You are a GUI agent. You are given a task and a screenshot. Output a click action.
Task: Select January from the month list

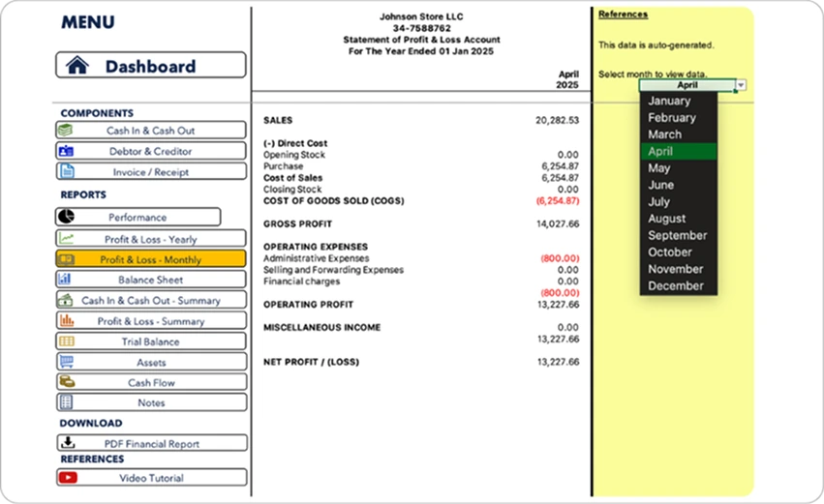(x=669, y=101)
